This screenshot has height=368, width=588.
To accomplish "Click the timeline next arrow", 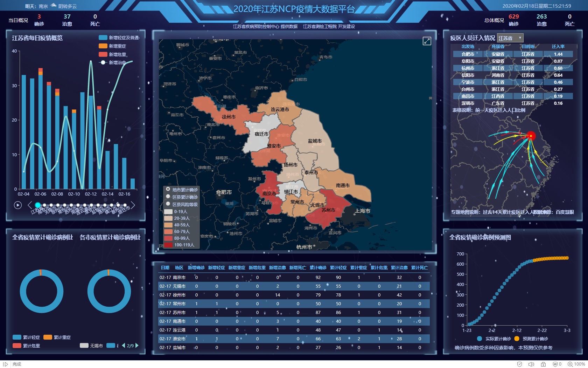I will click(x=133, y=205).
